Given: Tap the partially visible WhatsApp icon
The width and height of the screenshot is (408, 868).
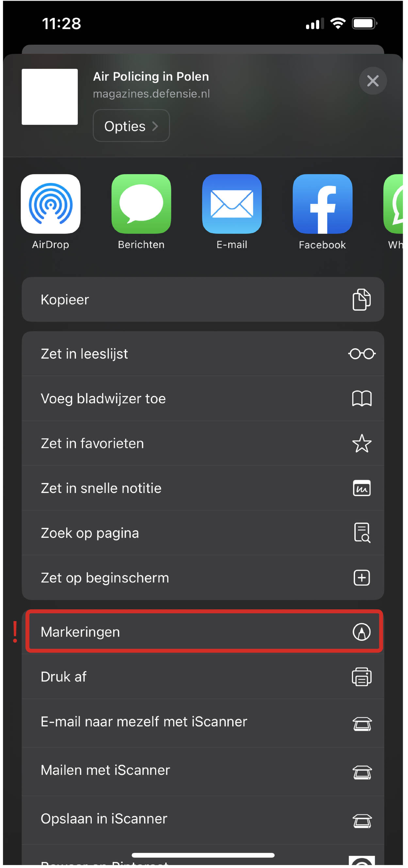Looking at the screenshot, I should point(393,204).
